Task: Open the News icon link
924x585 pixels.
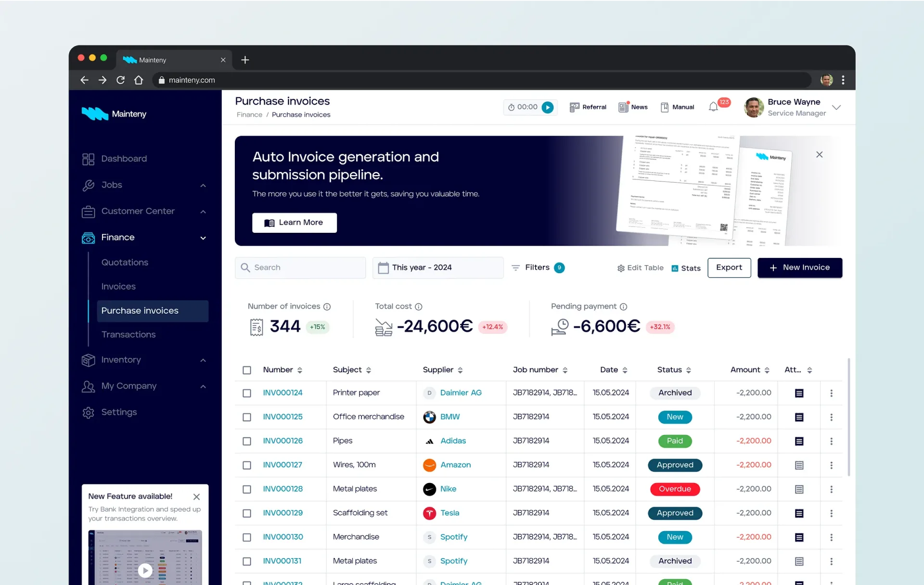Action: coord(633,107)
